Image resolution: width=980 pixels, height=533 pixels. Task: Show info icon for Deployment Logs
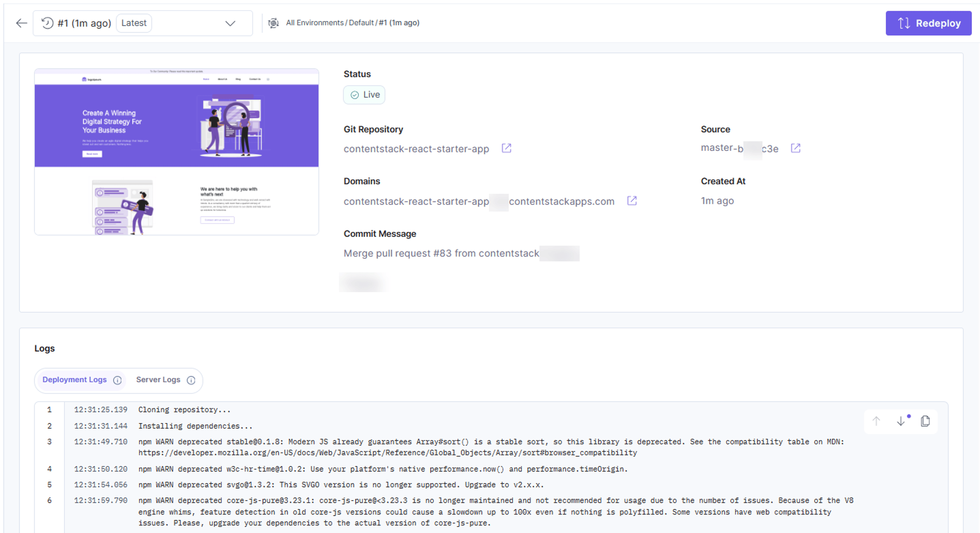point(118,380)
